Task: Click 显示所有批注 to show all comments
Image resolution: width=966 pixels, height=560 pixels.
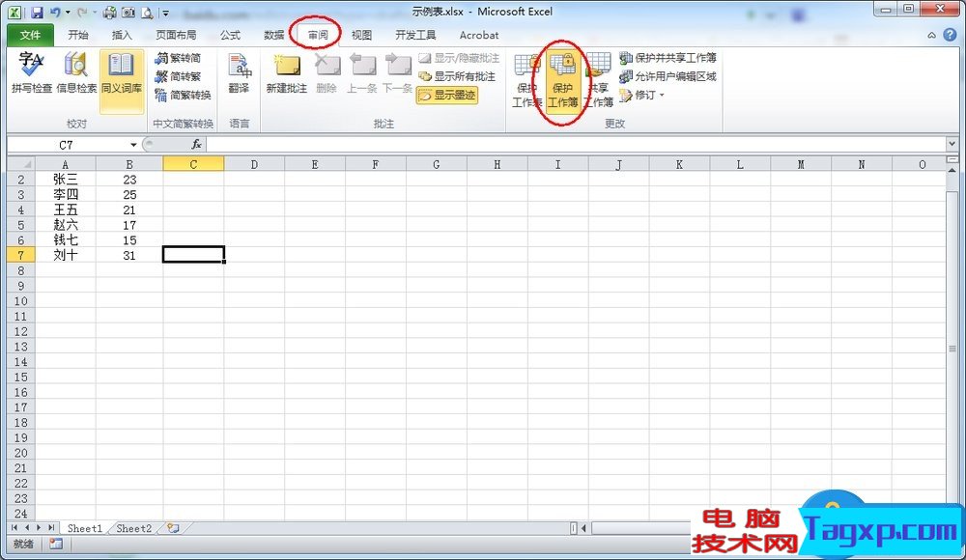Action: [x=457, y=76]
